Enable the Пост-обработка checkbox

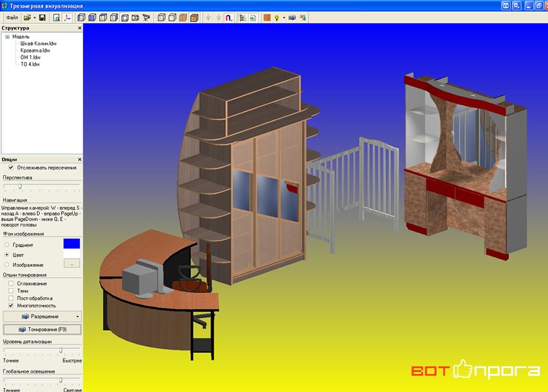tap(11, 298)
